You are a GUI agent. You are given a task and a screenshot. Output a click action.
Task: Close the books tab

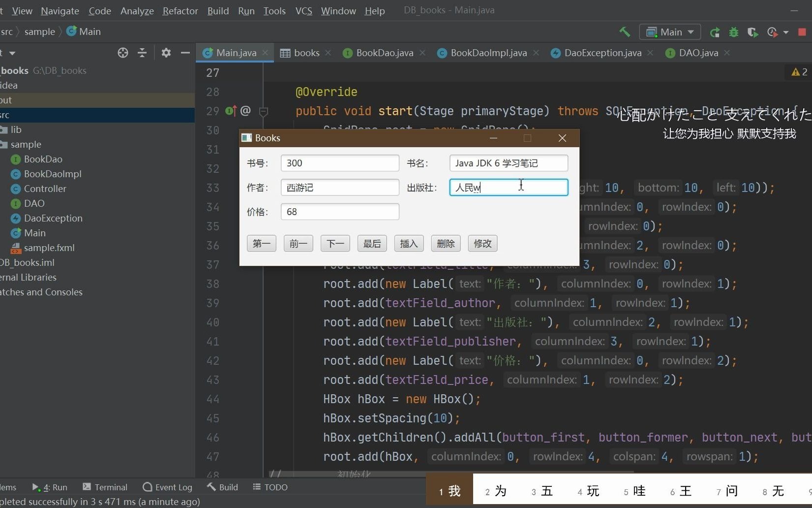pos(328,53)
